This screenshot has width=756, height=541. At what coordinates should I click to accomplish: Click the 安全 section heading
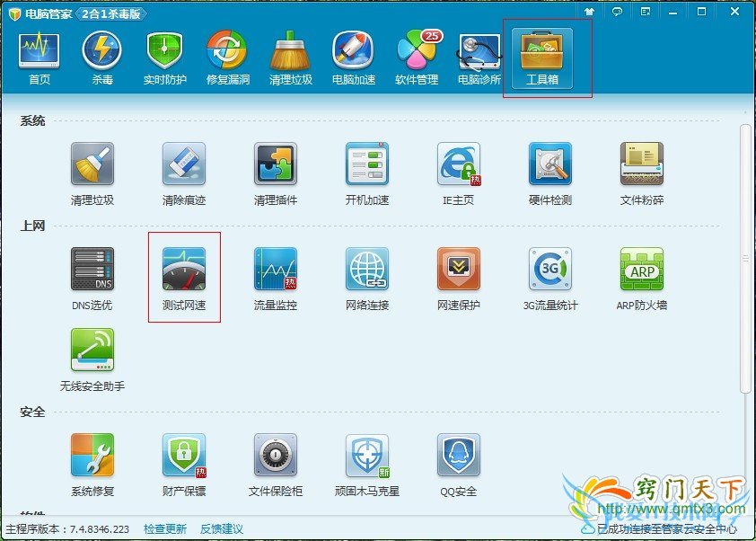click(x=32, y=412)
